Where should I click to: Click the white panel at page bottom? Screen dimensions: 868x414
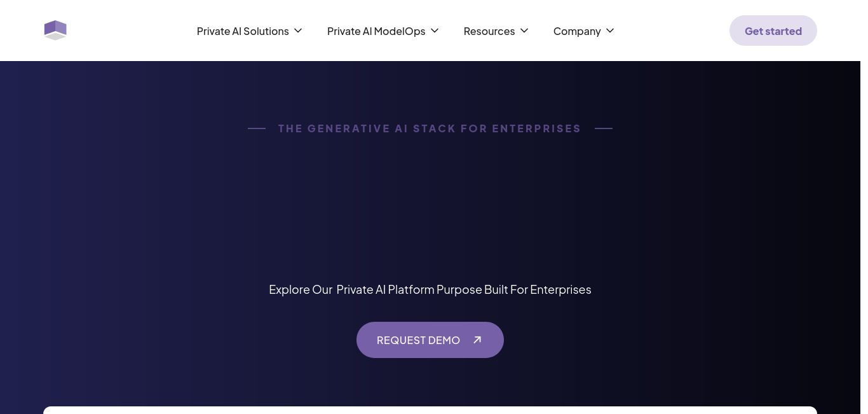[430, 410]
